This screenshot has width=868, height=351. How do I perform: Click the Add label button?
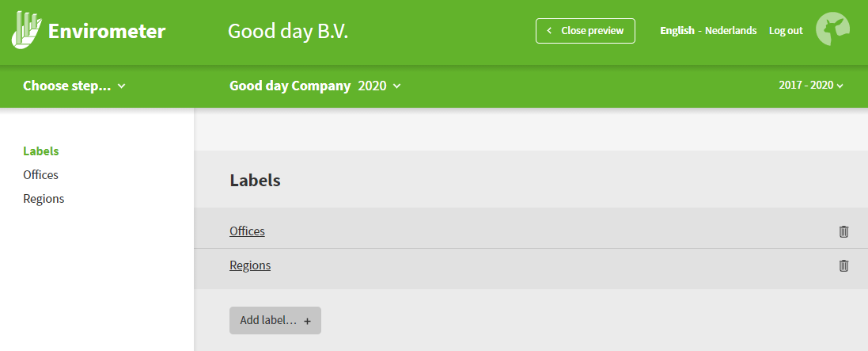coord(275,321)
